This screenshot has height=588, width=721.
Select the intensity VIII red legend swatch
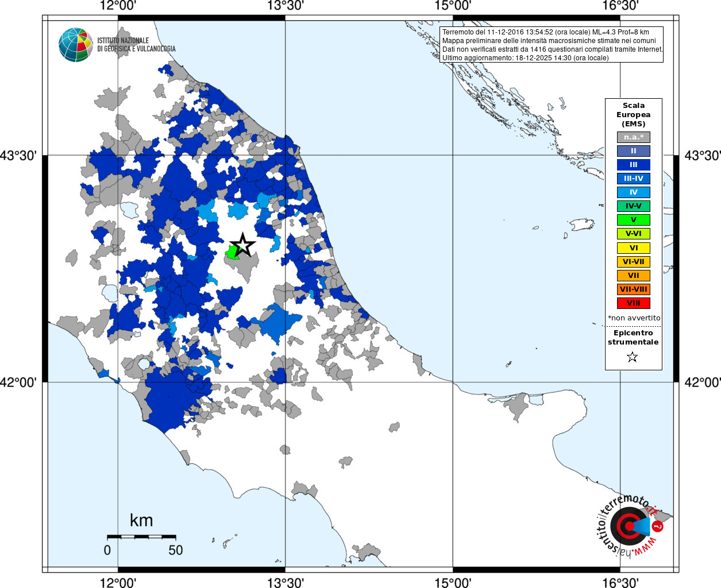[x=634, y=303]
